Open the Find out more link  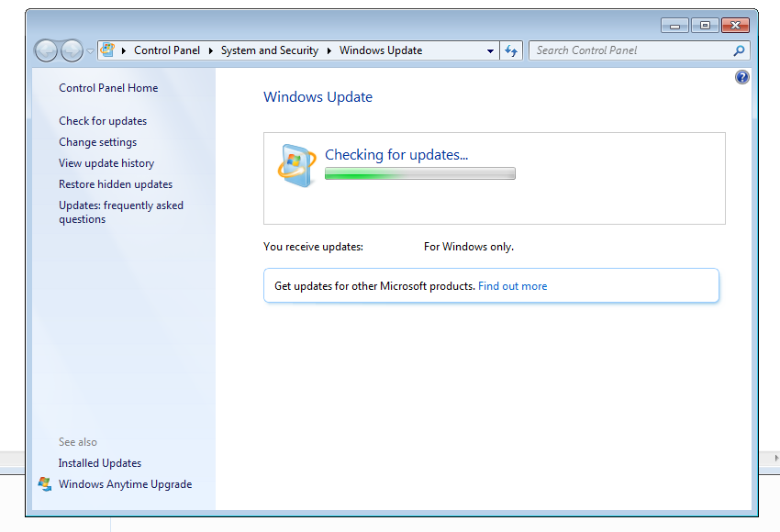click(512, 285)
